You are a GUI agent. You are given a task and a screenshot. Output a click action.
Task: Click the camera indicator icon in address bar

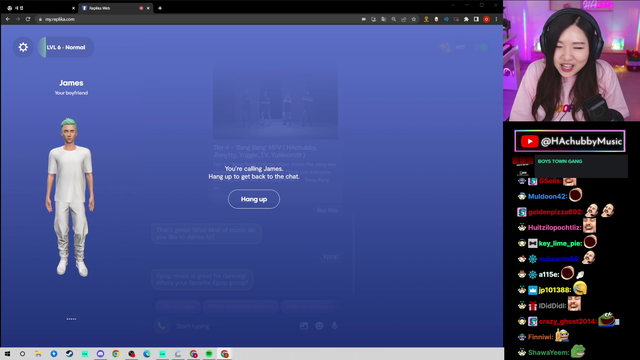[363, 19]
